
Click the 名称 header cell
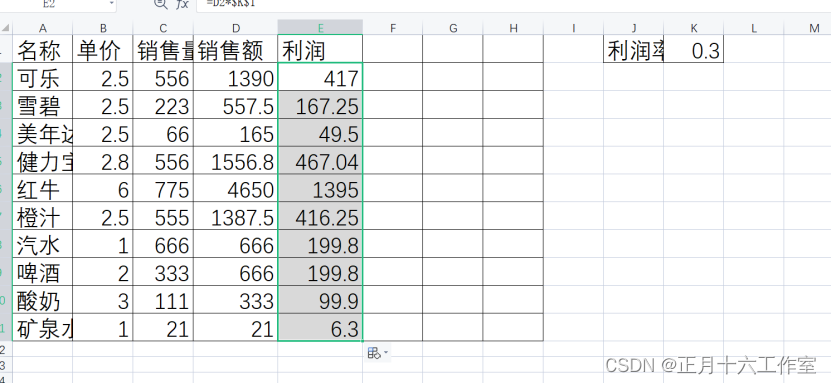(42, 49)
